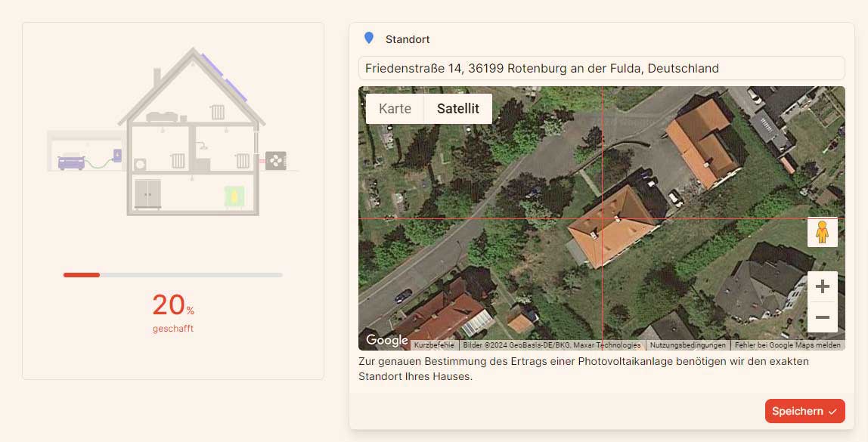Image resolution: width=868 pixels, height=442 pixels.
Task: Click the red 20% progress bar
Action: click(x=82, y=275)
